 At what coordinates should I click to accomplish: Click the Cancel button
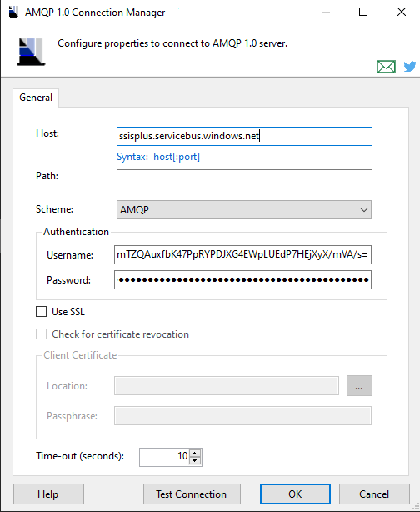(x=374, y=494)
